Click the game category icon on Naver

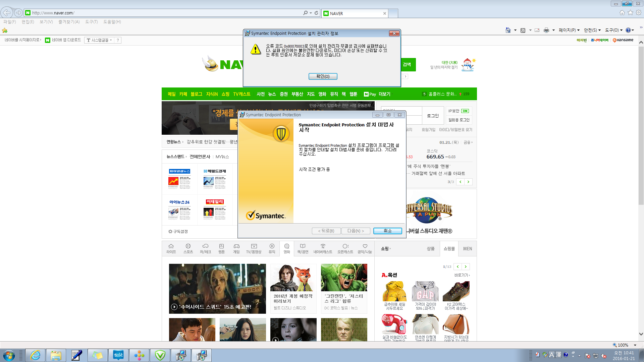(x=236, y=248)
